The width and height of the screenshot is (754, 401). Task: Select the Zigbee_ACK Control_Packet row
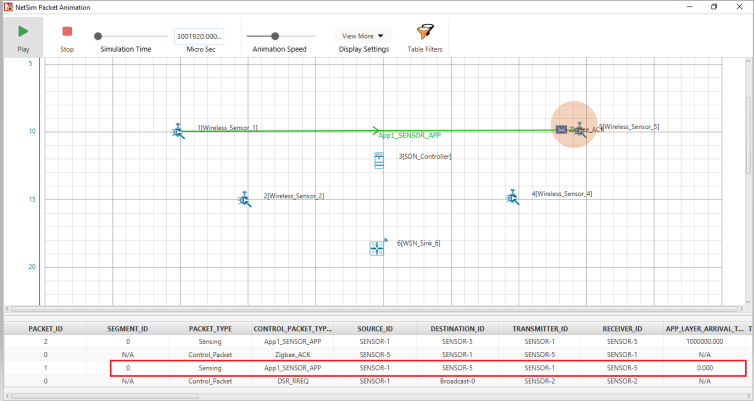point(378,354)
